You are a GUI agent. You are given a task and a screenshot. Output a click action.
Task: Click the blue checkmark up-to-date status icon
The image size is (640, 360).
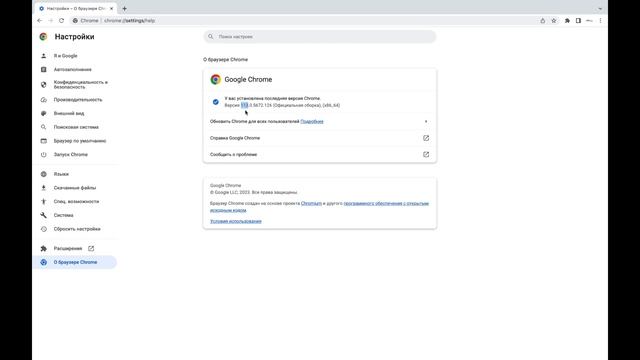(216, 102)
